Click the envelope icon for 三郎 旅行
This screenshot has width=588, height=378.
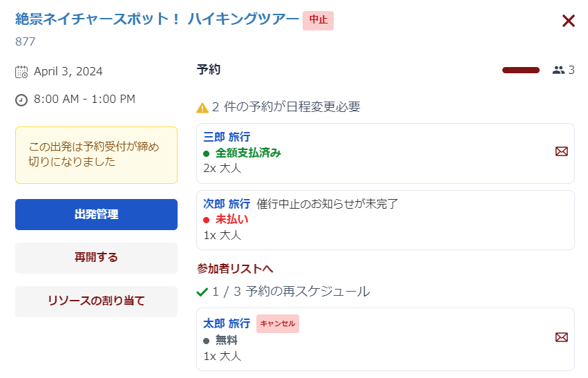pos(562,151)
